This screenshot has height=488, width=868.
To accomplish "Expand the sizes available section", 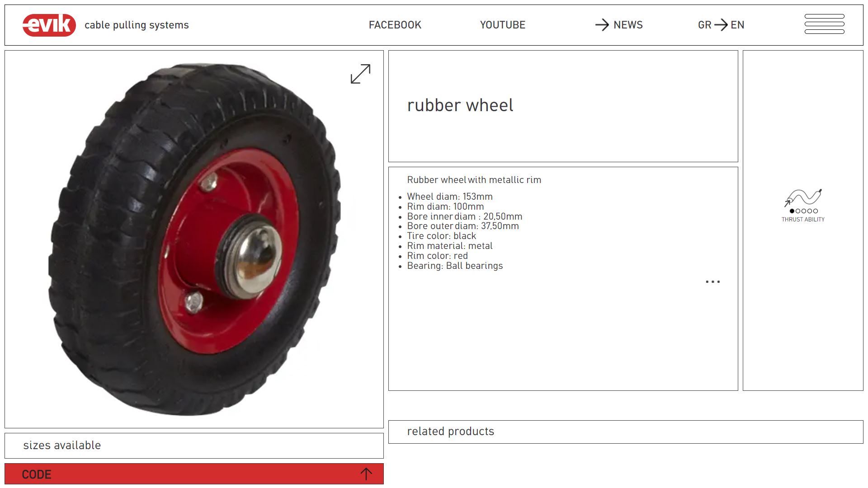I will (x=194, y=446).
